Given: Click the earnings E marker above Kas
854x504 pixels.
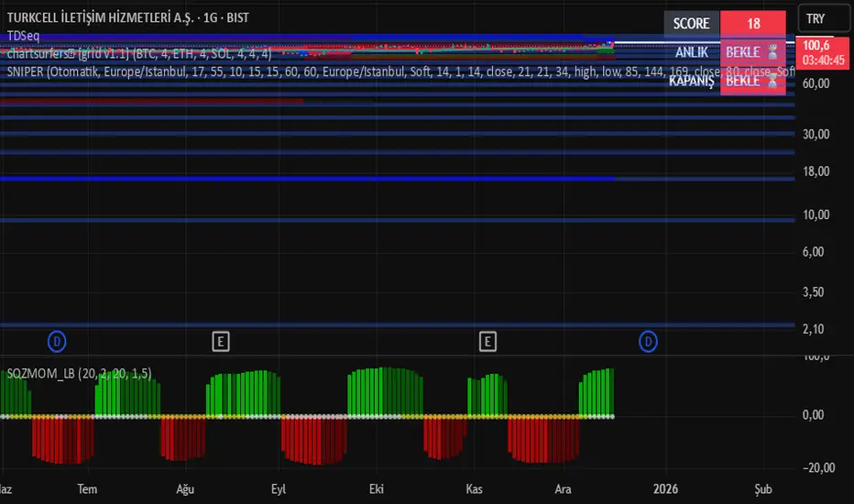Looking at the screenshot, I should pos(488,342).
